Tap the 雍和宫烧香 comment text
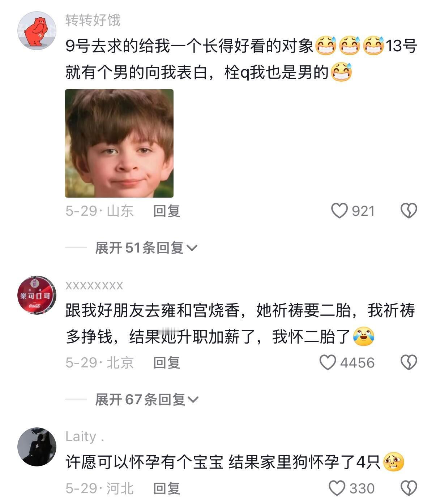 pos(240,323)
